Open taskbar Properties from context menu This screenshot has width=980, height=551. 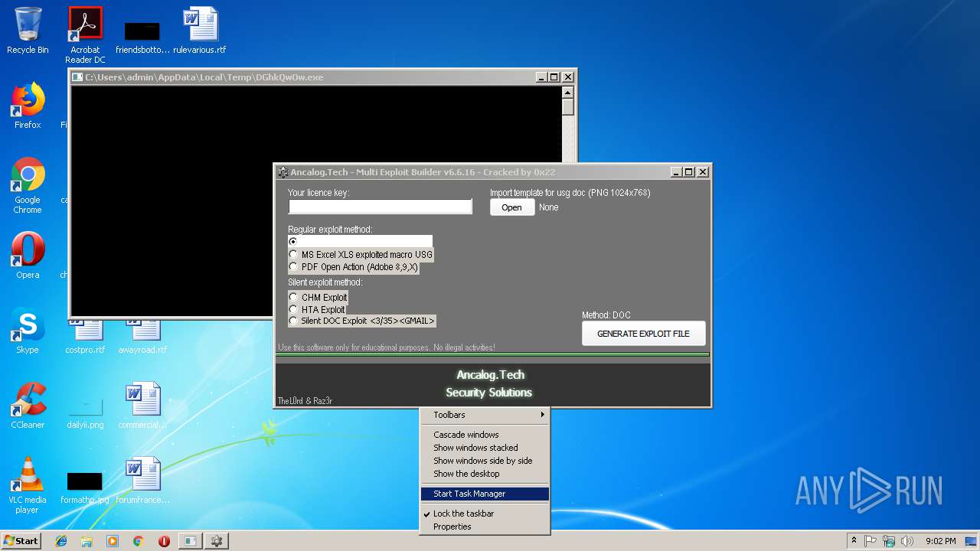tap(485, 527)
